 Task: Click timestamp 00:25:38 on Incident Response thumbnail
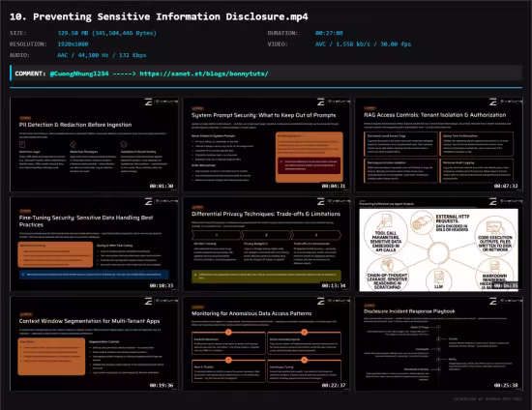coord(506,385)
